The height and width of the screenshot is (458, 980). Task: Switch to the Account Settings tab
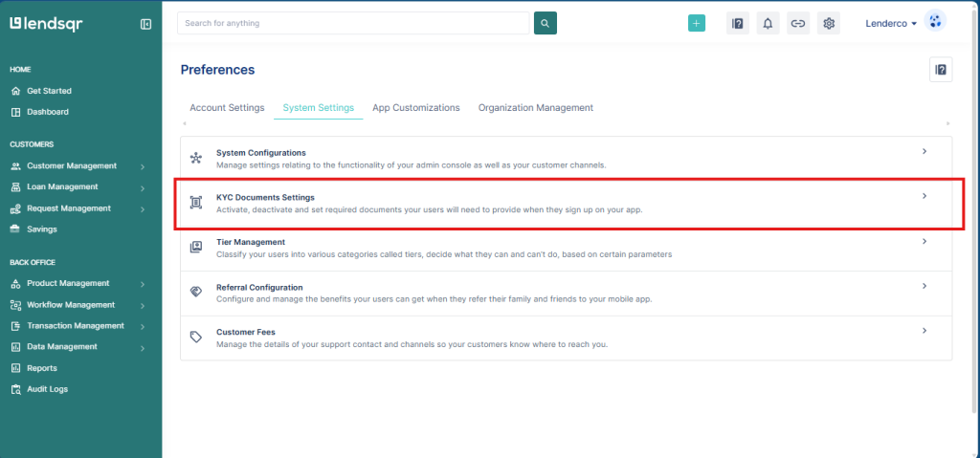click(227, 108)
